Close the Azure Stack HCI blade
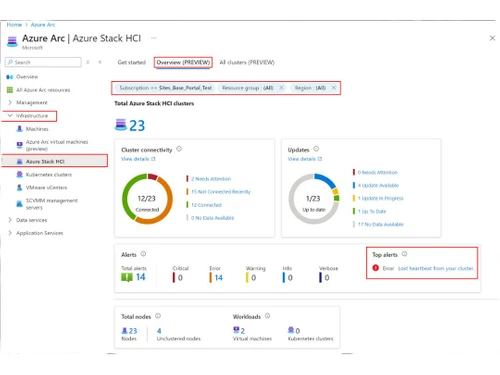The height and width of the screenshot is (375, 500). point(492,38)
